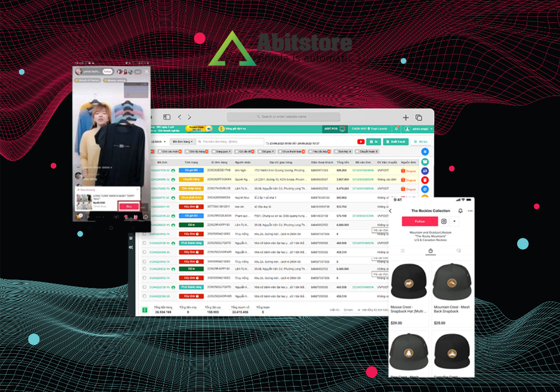
Task: Open the Bộ lọc filter button
Action: pos(420,142)
